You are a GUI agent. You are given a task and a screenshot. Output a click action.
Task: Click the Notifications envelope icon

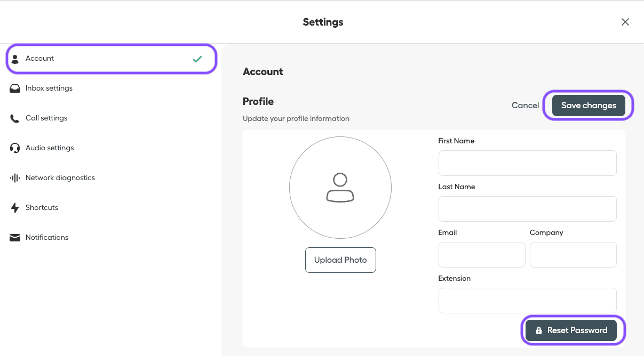coord(15,238)
